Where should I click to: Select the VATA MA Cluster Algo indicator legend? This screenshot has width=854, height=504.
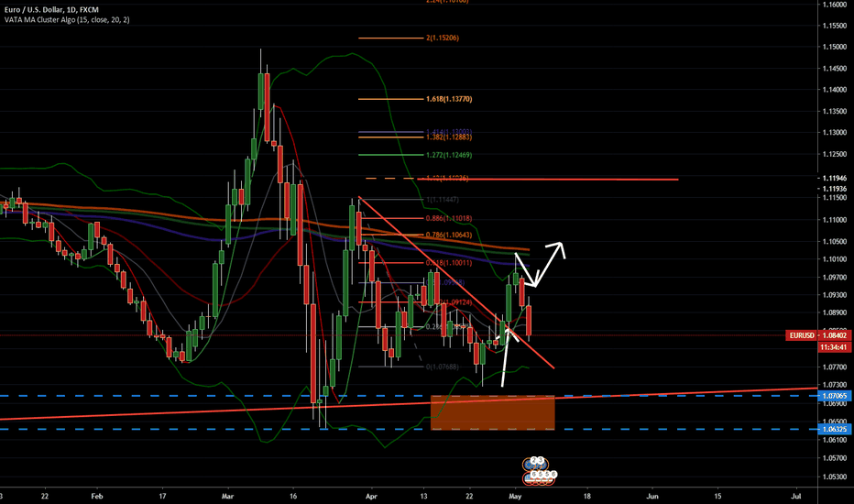[67, 19]
